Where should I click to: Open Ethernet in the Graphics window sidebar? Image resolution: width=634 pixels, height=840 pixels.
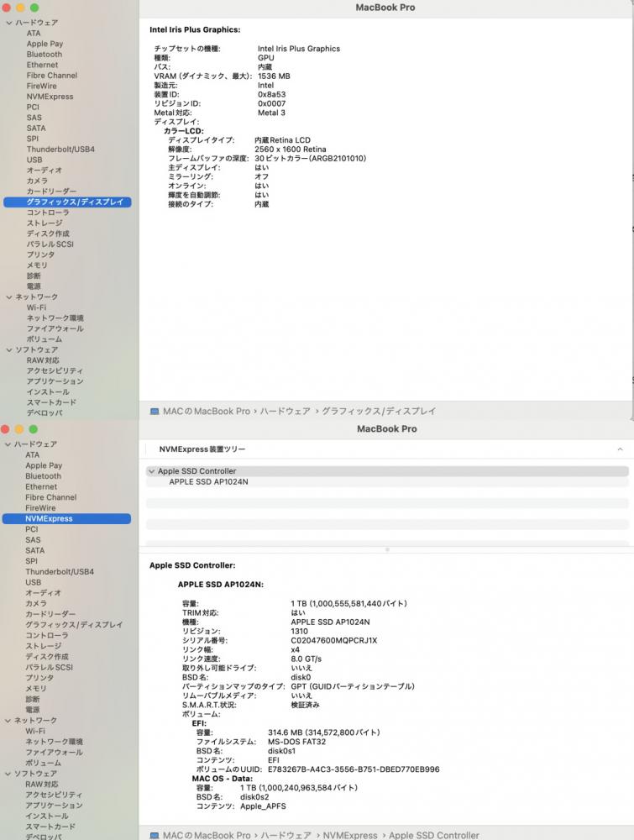pos(42,65)
